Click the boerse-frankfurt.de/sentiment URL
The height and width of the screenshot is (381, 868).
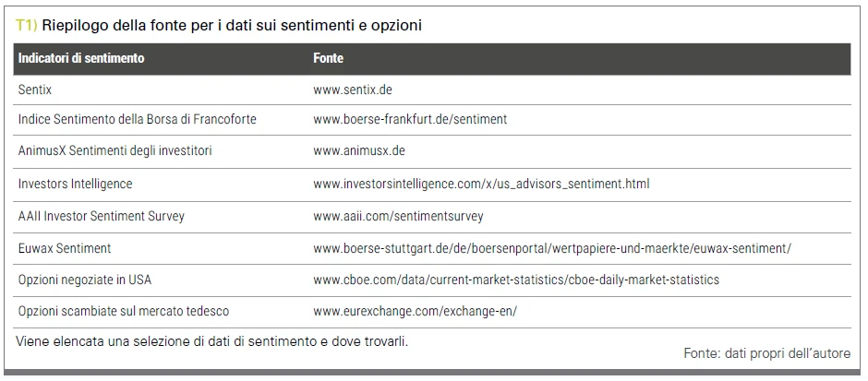410,119
